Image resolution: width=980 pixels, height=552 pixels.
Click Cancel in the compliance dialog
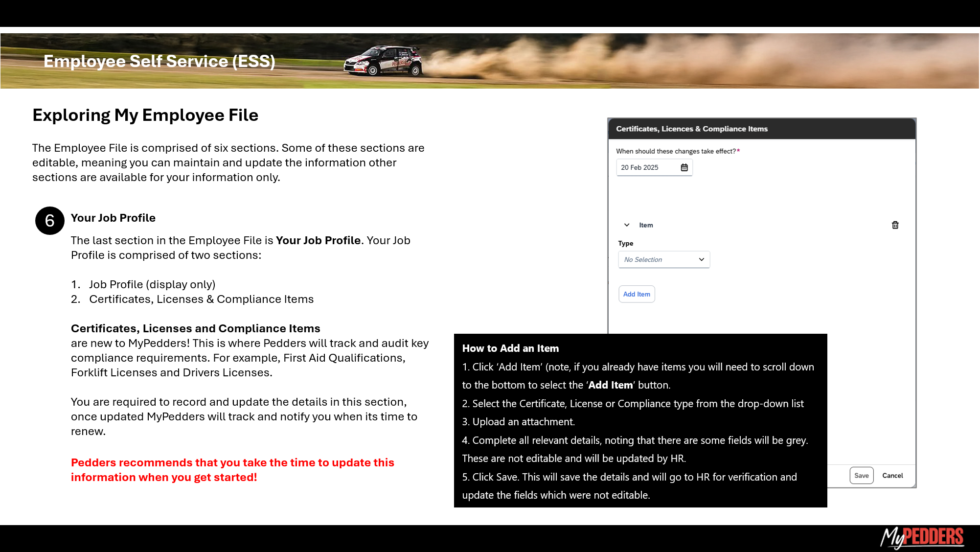pyautogui.click(x=892, y=476)
